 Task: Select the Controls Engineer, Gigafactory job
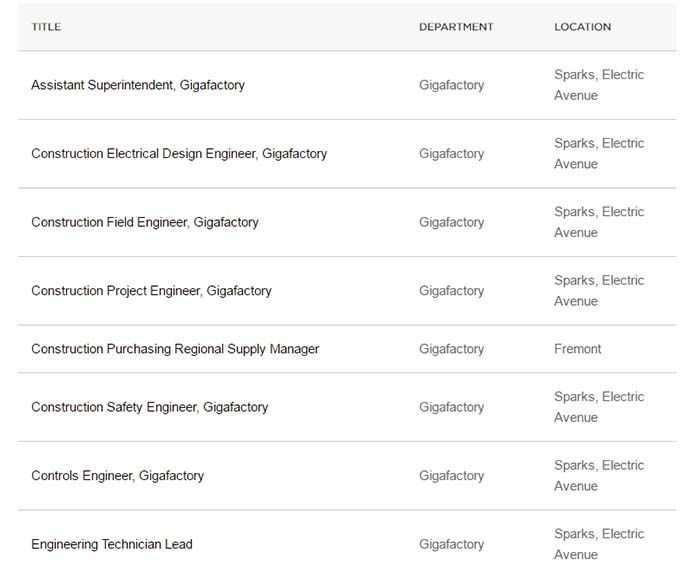117,475
